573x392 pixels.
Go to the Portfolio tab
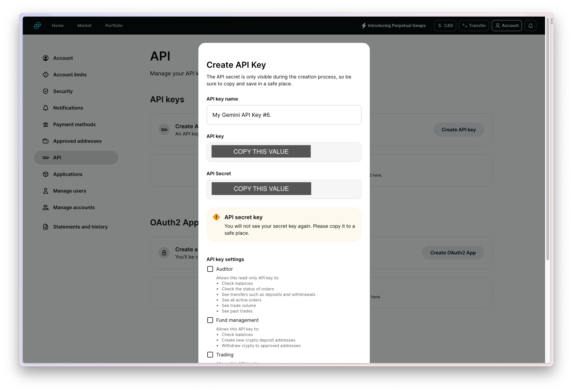114,26
